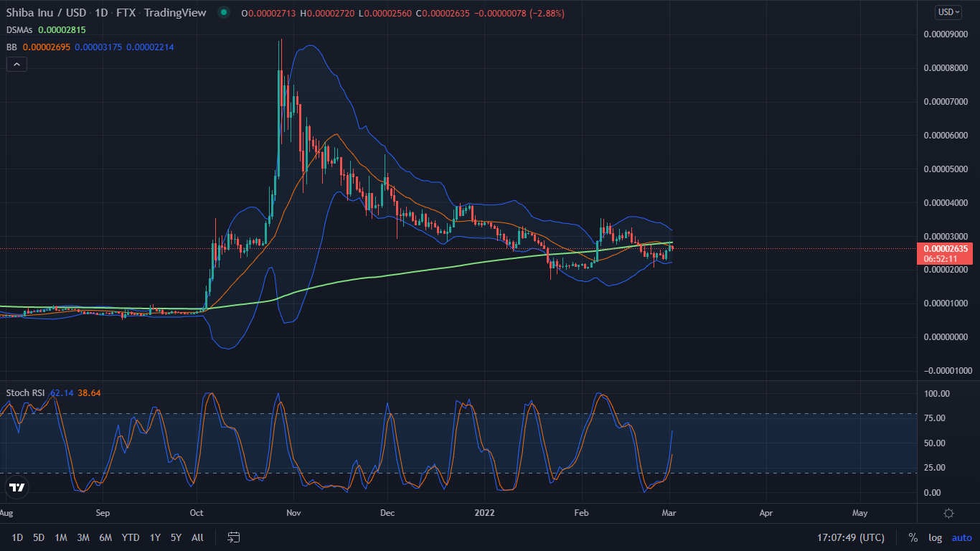Select the 5Y time range
This screenshot has width=980, height=551.
point(176,537)
